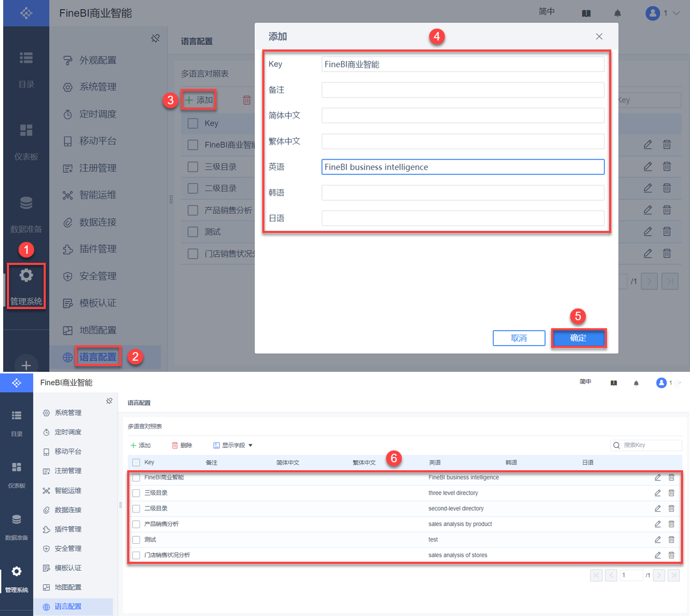
Task: Click the page number box showing 1
Action: point(631,575)
